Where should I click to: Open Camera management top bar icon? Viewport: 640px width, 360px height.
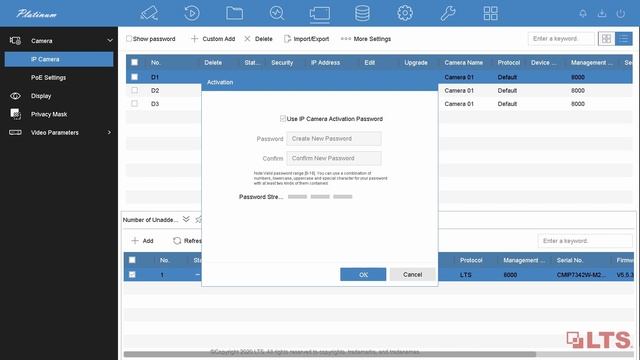320,13
